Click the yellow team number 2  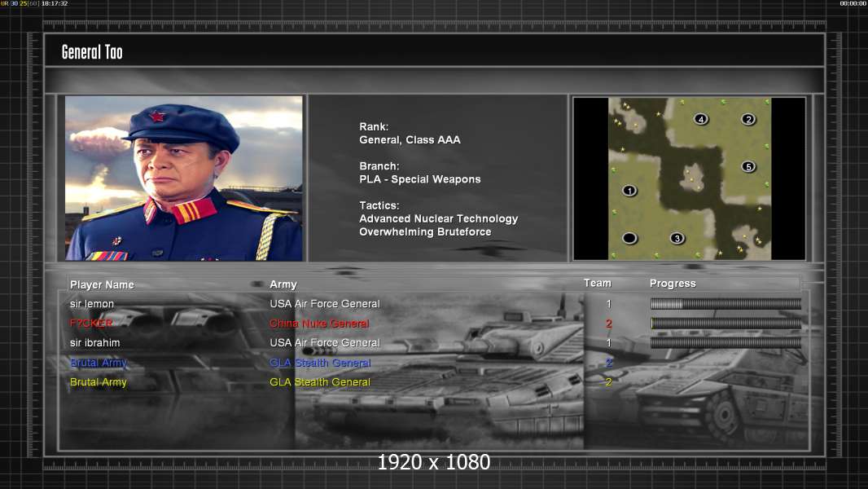[609, 382]
